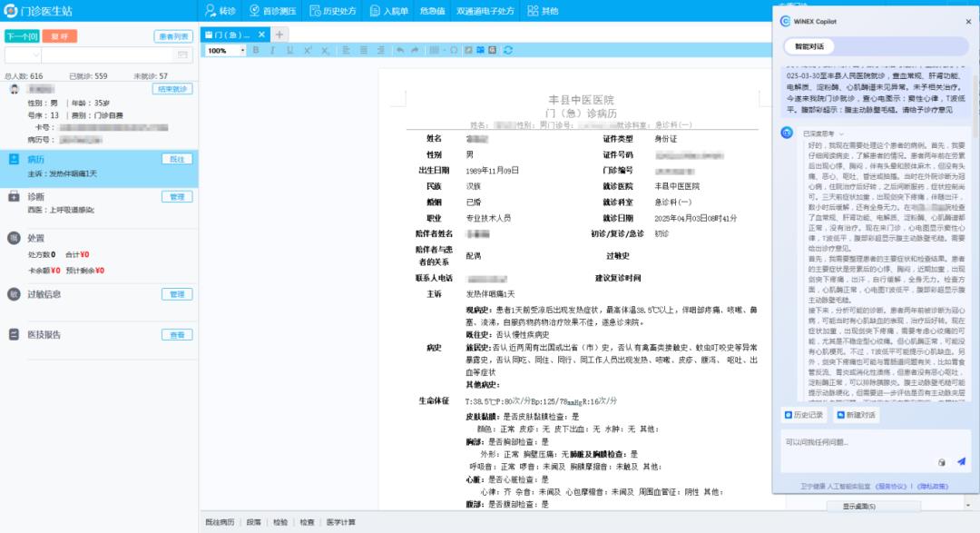Click the WiNEX Copilot logo icon
This screenshot has height=533, width=980.
[x=785, y=21]
